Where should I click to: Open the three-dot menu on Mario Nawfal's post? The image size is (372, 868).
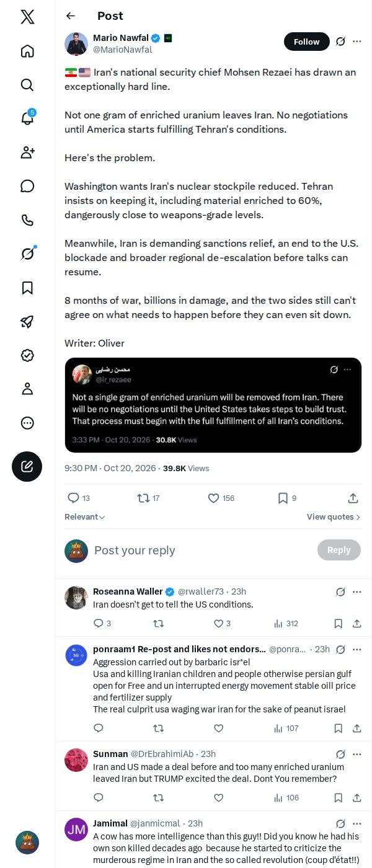(x=357, y=42)
